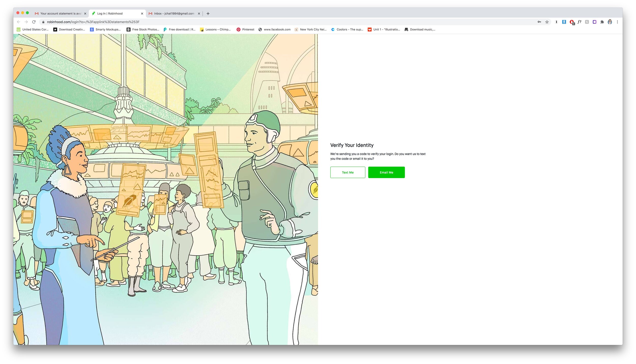The width and height of the screenshot is (636, 364).
Task: Click the OneTab extension icon with badge
Action: coord(572,22)
